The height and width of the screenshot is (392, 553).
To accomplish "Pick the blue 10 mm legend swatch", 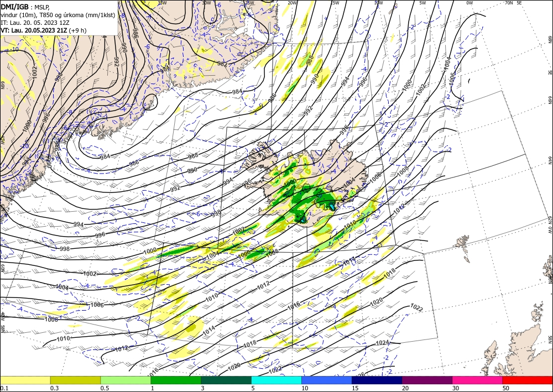I will [x=327, y=380].
